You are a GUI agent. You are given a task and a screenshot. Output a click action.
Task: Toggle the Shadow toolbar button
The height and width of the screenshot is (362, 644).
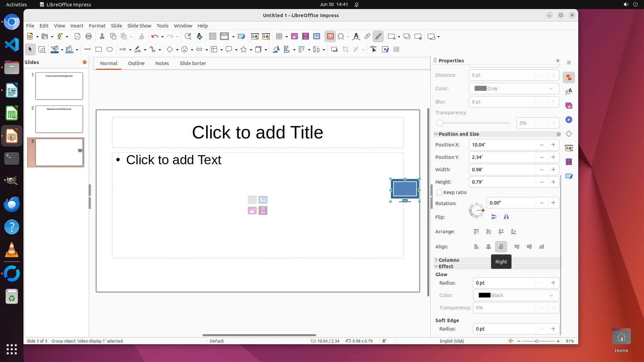coord(334,50)
